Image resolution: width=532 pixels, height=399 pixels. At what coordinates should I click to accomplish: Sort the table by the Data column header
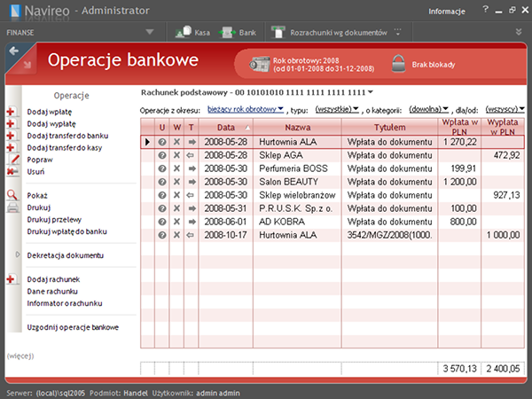pyautogui.click(x=226, y=128)
